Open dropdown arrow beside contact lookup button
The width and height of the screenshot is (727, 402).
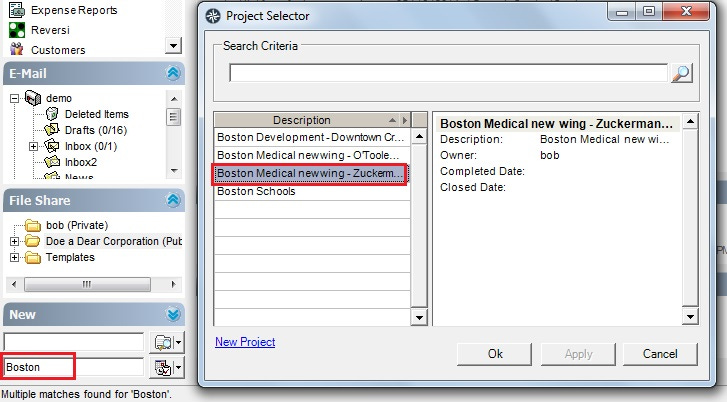click(179, 343)
